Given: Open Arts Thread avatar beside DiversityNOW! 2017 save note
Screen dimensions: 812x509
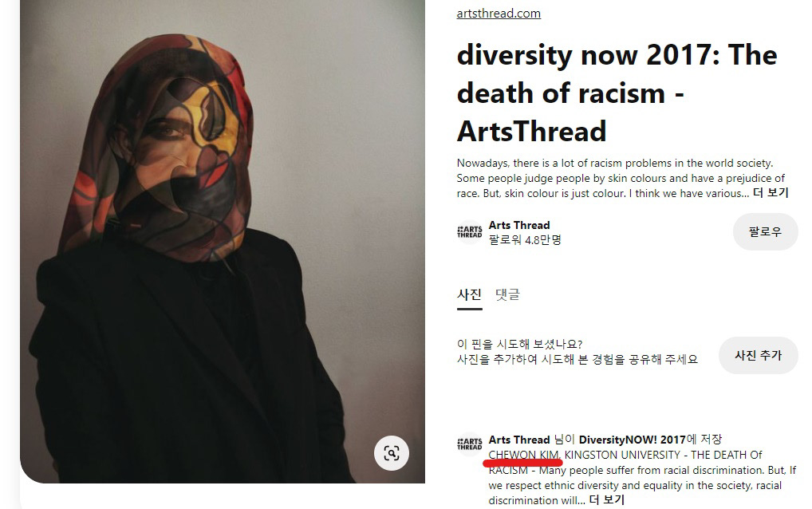Looking at the screenshot, I should tap(470, 444).
